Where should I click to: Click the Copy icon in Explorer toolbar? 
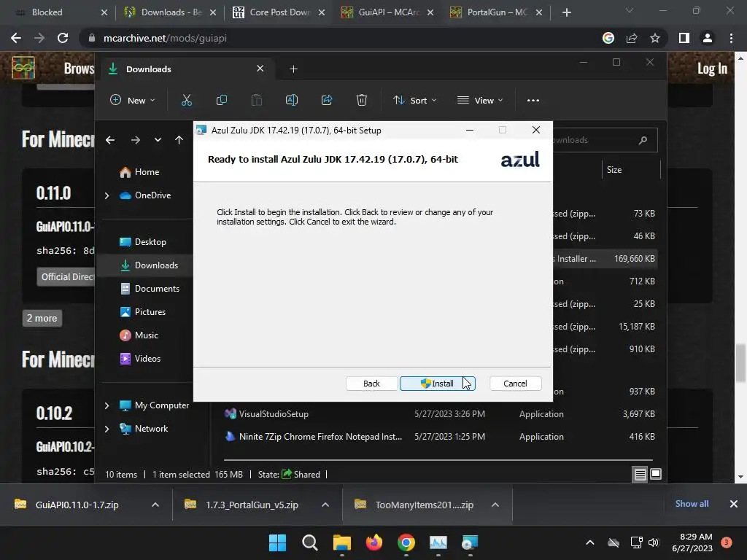pyautogui.click(x=222, y=100)
